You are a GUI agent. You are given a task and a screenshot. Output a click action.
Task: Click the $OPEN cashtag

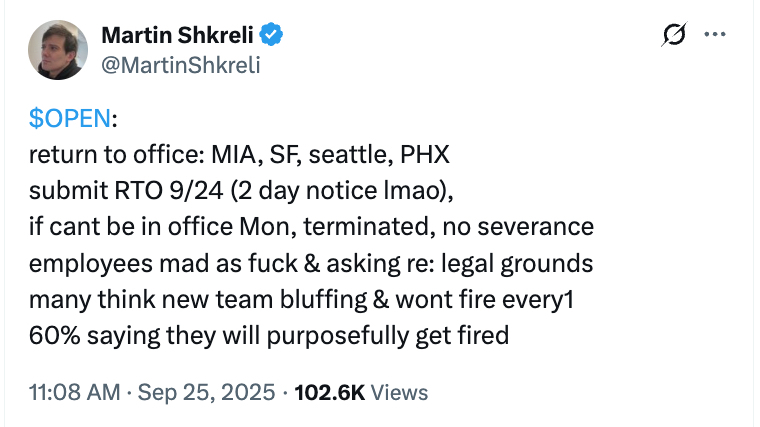[x=70, y=120]
